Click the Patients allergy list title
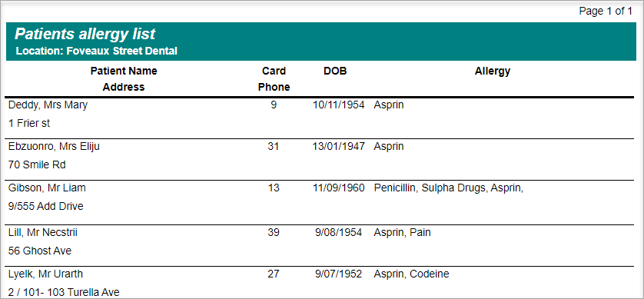Image resolution: width=644 pixels, height=299 pixels. click(x=85, y=34)
